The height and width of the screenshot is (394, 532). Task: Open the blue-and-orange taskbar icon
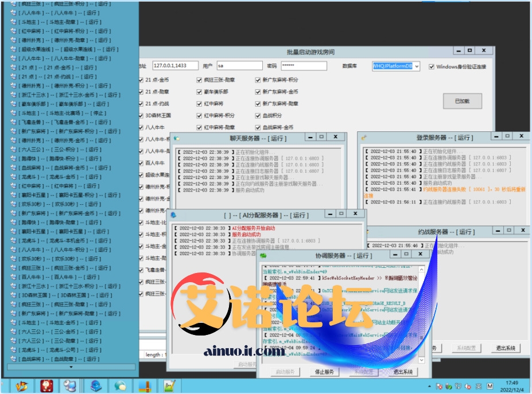point(146,386)
